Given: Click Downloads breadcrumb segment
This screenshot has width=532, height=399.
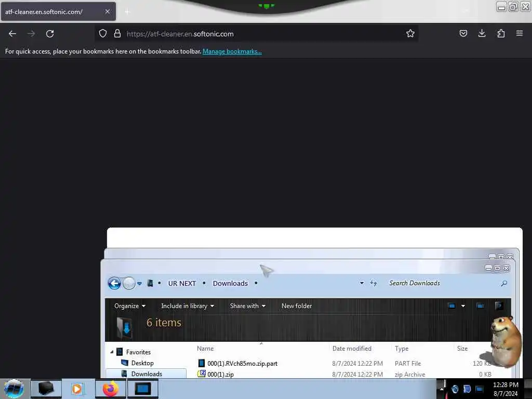Looking at the screenshot, I should pyautogui.click(x=230, y=283).
